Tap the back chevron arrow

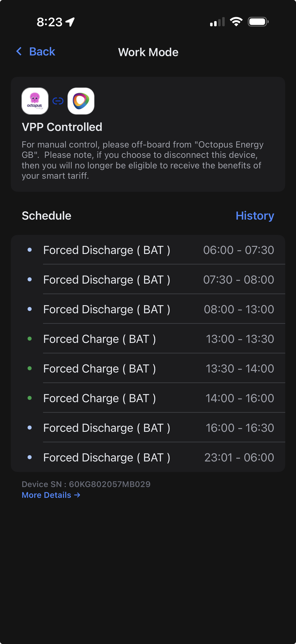tap(19, 51)
